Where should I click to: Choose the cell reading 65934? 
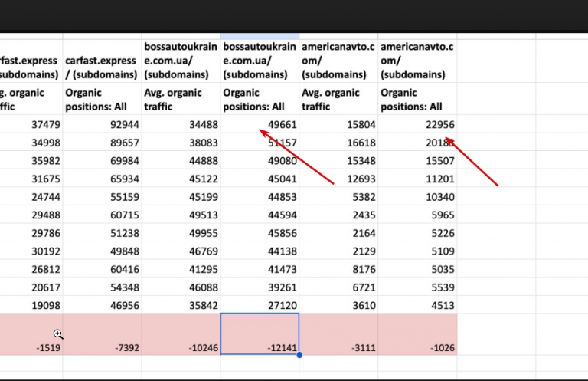click(103, 179)
